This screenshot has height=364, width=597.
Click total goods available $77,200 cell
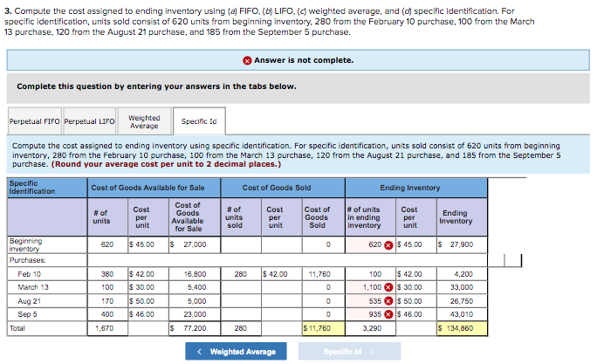coord(194,328)
